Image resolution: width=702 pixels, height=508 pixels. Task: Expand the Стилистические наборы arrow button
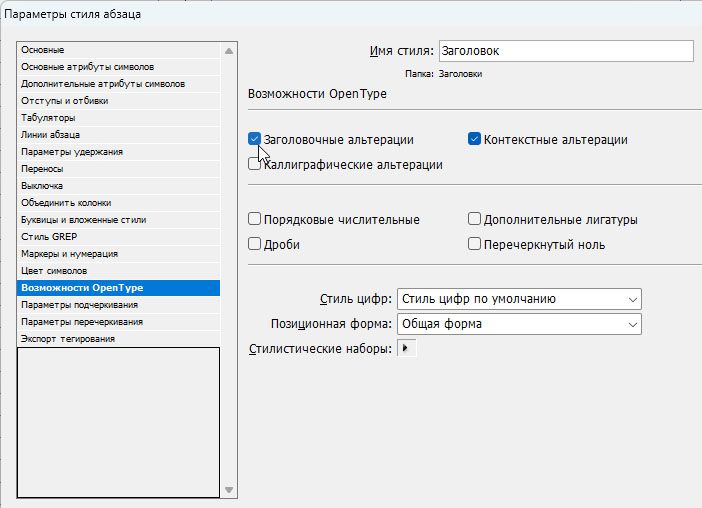coord(407,348)
